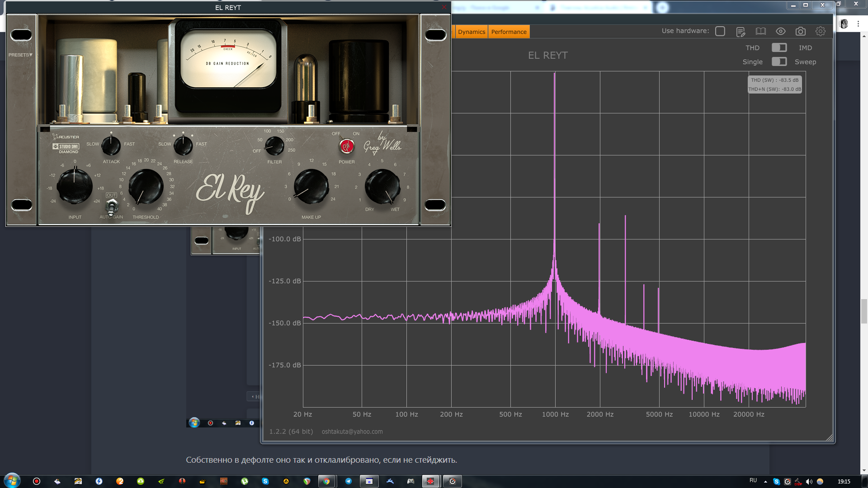This screenshot has width=868, height=488.
Task: Click the Make Up gain knob
Action: (x=311, y=187)
